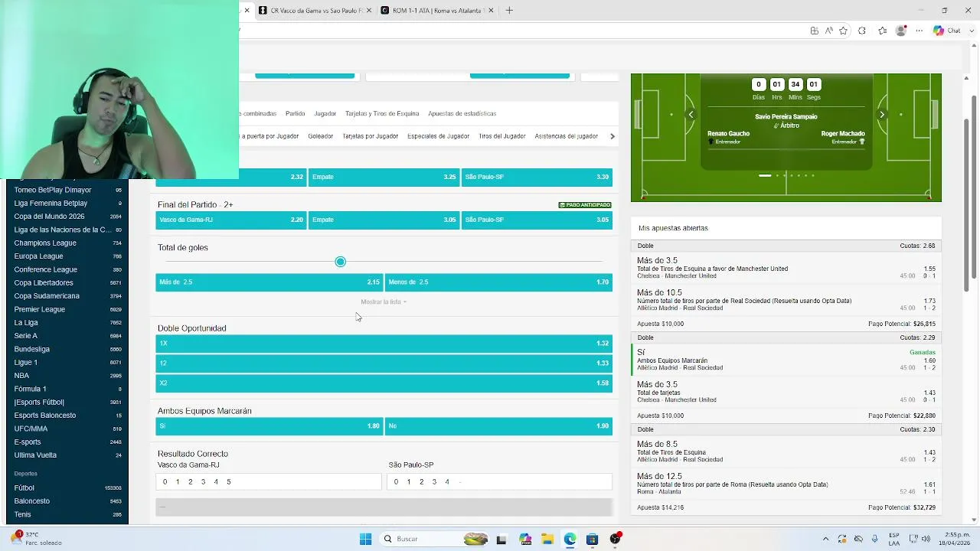Open Microsoft Store from the taskbar
980x551 pixels.
(x=592, y=539)
